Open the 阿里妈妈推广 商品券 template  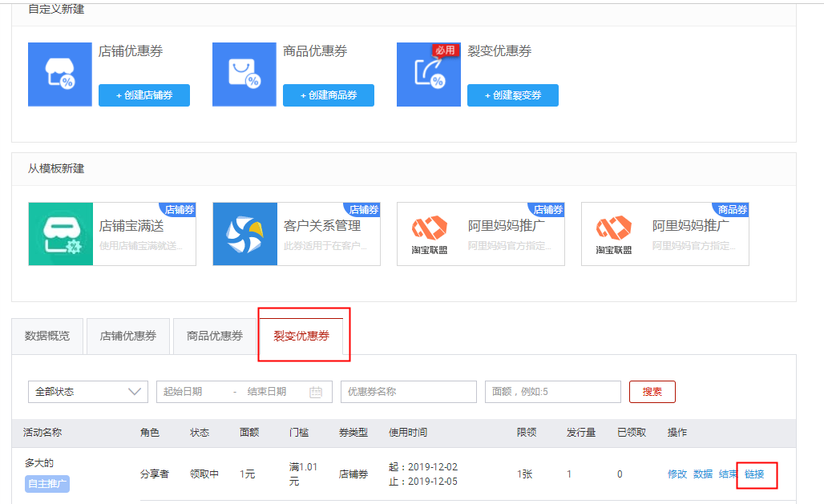(x=665, y=234)
